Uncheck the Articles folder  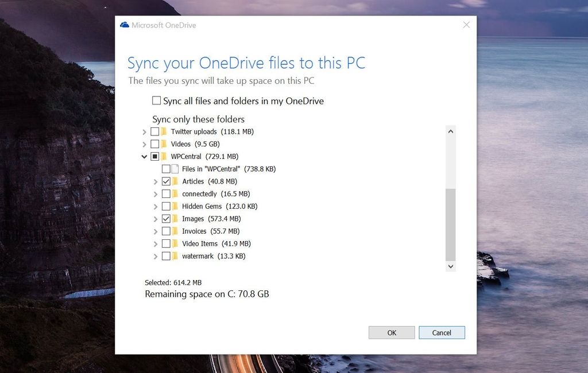pos(165,181)
